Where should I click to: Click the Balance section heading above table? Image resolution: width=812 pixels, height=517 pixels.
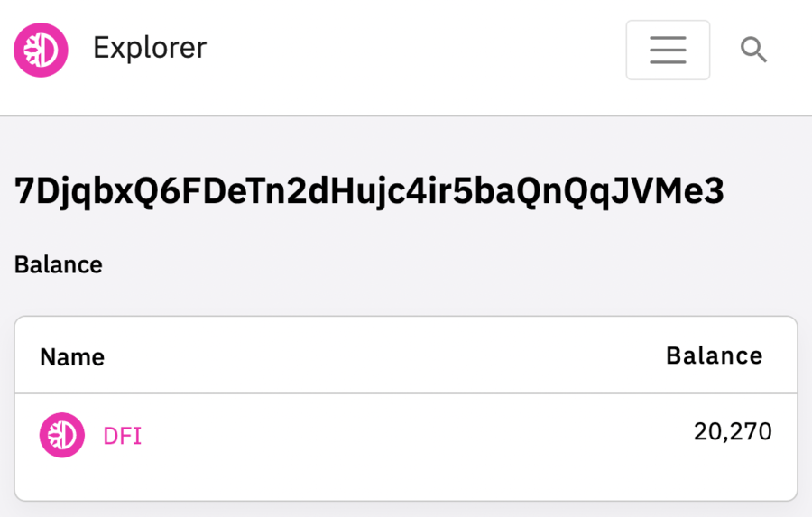[59, 264]
